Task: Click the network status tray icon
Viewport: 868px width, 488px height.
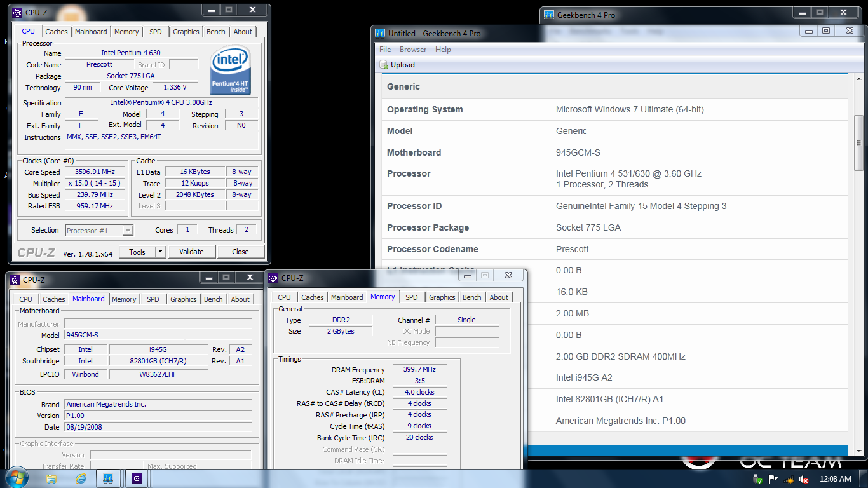Action: pos(788,479)
